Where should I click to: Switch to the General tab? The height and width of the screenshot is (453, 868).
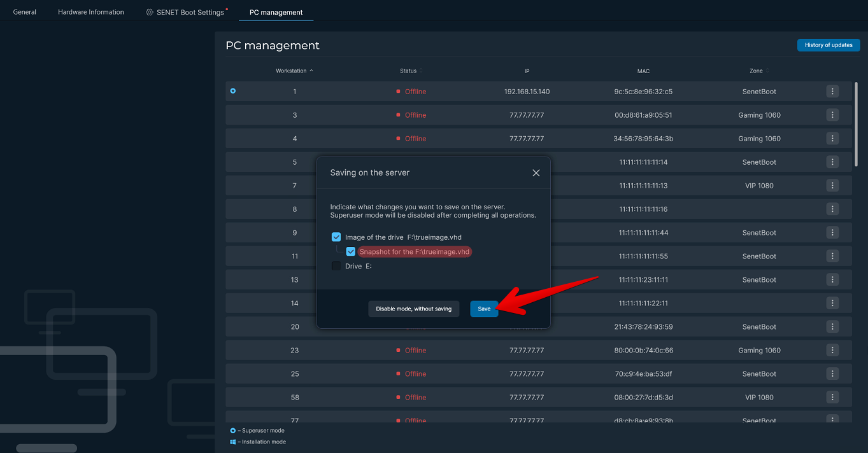coord(25,12)
